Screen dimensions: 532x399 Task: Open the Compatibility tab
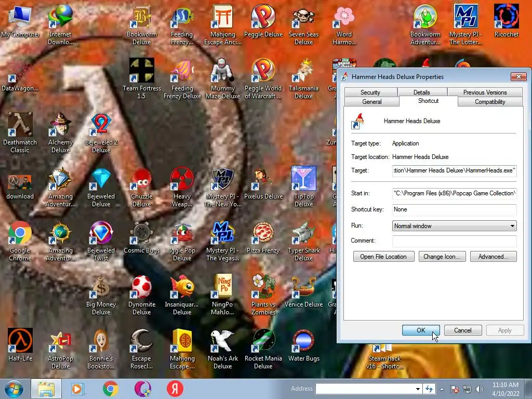pyautogui.click(x=490, y=101)
